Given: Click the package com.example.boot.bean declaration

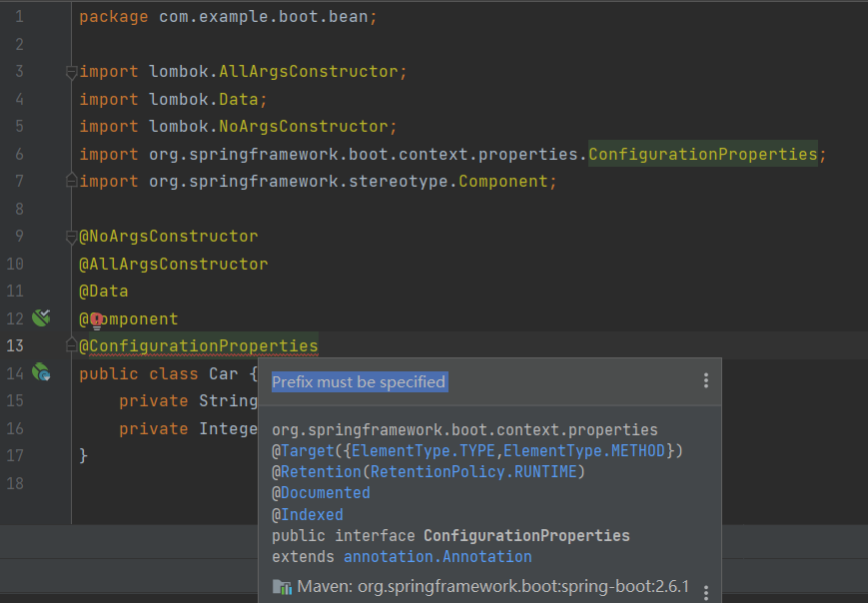Looking at the screenshot, I should point(228,17).
